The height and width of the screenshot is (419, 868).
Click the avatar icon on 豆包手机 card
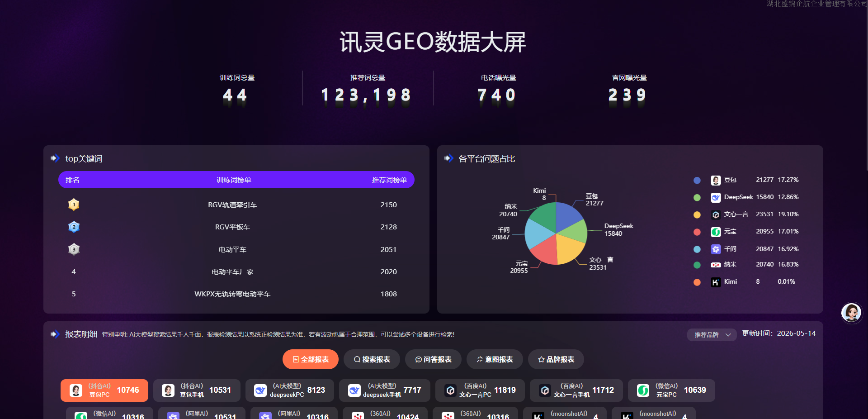click(168, 390)
